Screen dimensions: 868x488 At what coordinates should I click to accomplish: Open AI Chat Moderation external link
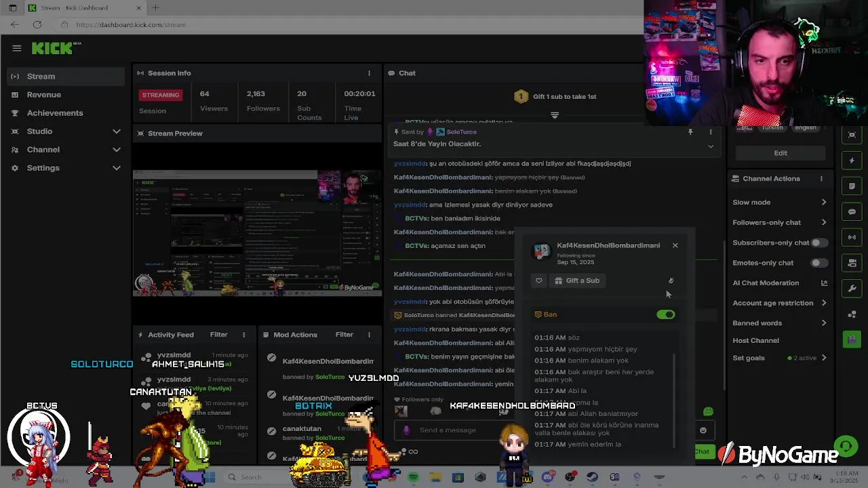click(x=825, y=283)
